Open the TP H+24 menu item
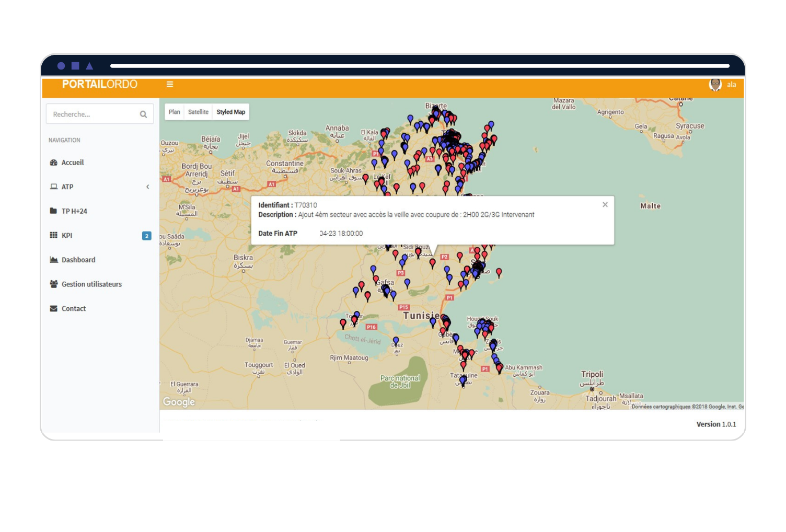The height and width of the screenshot is (532, 786). [100, 211]
